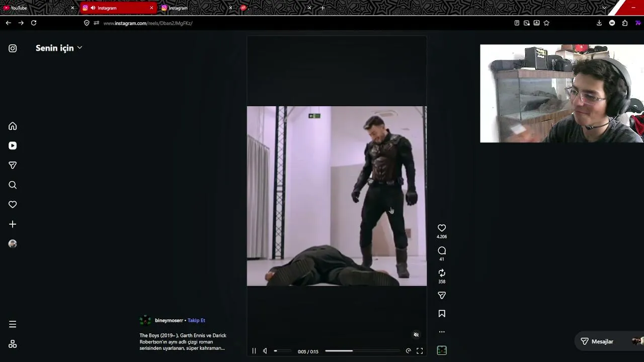This screenshot has height=362, width=644.
Task: Open Instagram home from the logo icon
Action: (13, 48)
